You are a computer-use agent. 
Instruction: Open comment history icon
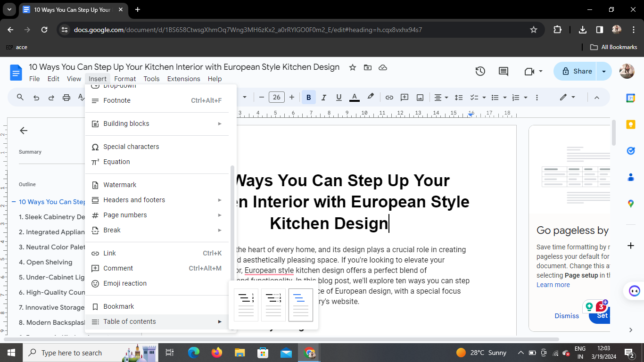[504, 71]
